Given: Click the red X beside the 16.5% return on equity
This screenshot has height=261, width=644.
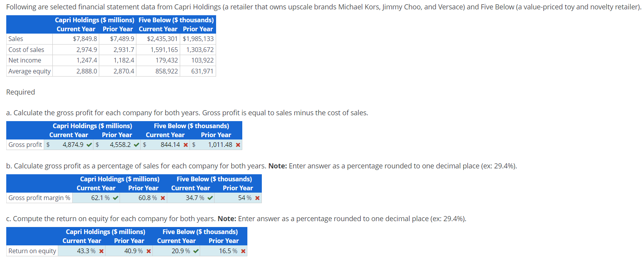Looking at the screenshot, I should coord(243,250).
